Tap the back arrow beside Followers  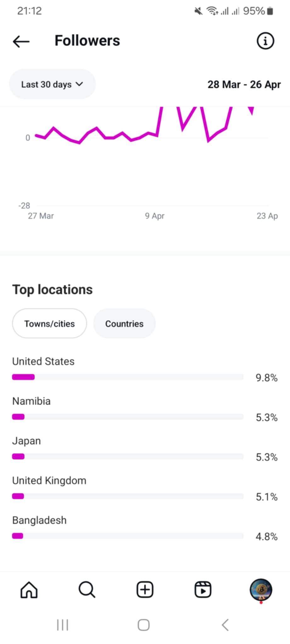pyautogui.click(x=21, y=41)
